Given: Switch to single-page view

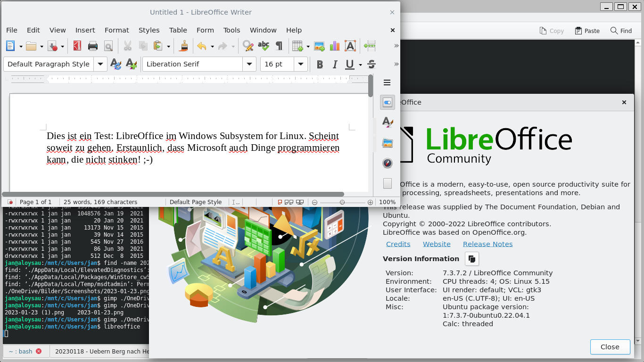Looking at the screenshot, I should (x=280, y=202).
